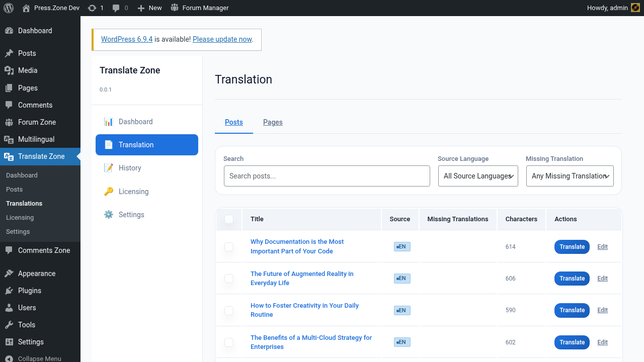Translate the 'Why Documentation is the Most' post
This screenshot has height=362, width=644.
point(572,247)
